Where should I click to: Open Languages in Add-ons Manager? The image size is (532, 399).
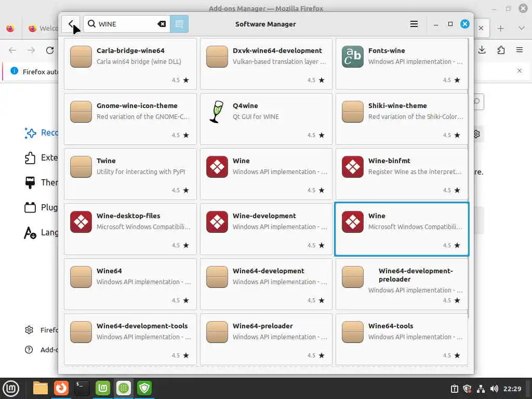pos(41,232)
